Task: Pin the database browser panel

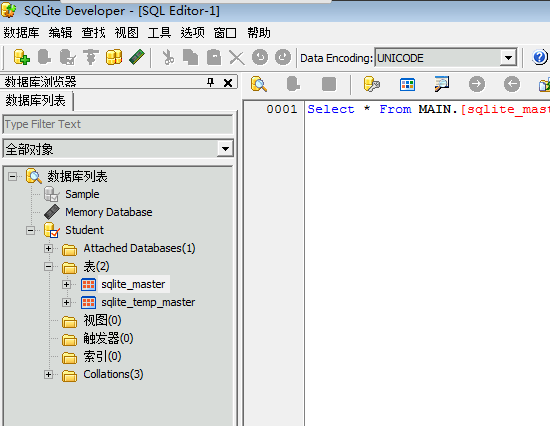Action: (x=210, y=82)
